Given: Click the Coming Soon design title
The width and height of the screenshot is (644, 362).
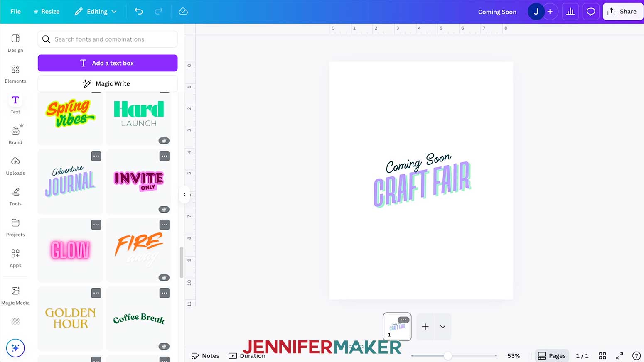Looking at the screenshot, I should 497,12.
